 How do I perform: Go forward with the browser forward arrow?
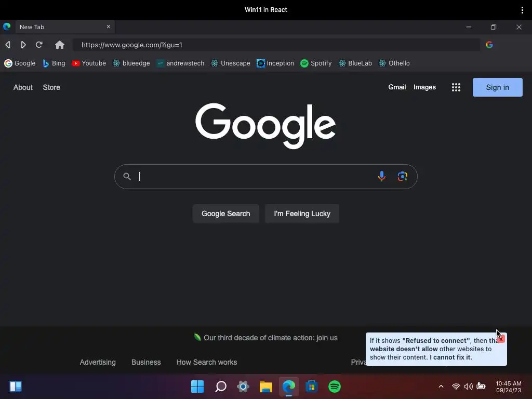point(23,45)
